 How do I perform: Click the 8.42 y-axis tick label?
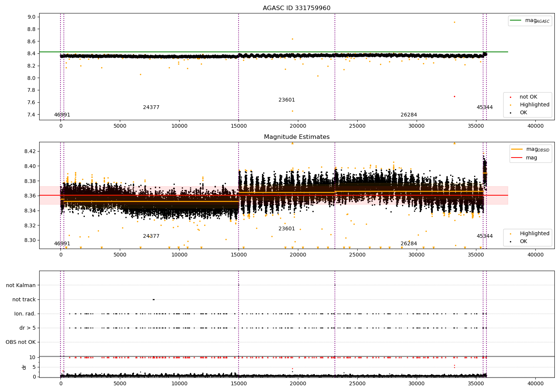click(x=30, y=151)
